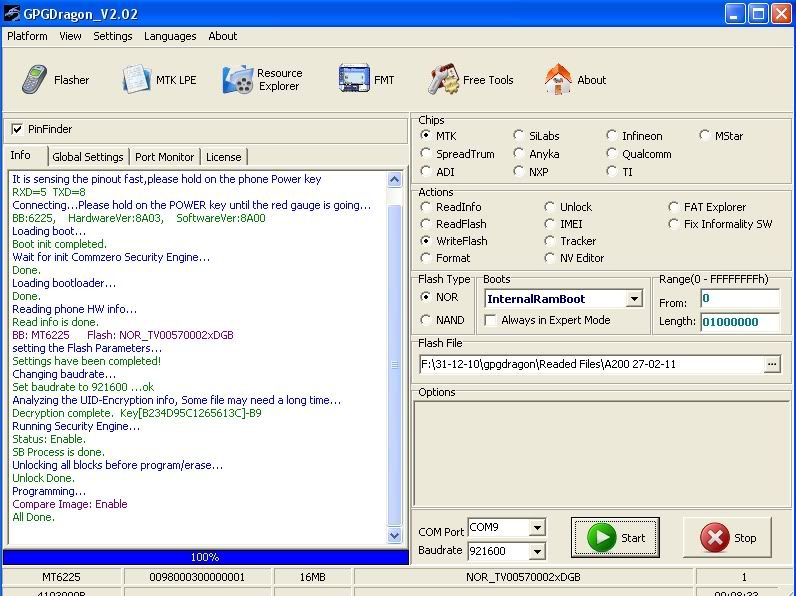This screenshot has height=596, width=796.
Task: Switch to the License tab
Action: tap(223, 157)
